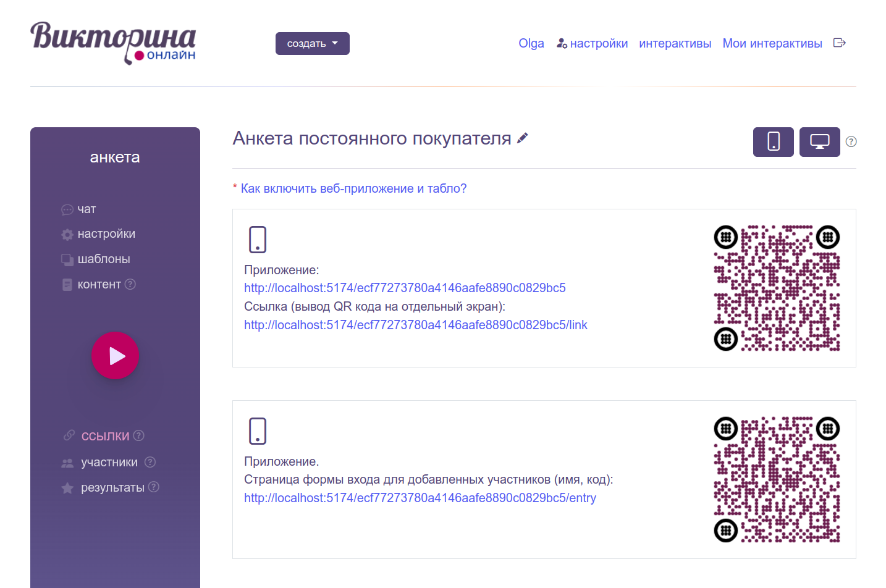This screenshot has width=886, height=588.
Task: Open Мои интерактивы page
Action: 772,43
